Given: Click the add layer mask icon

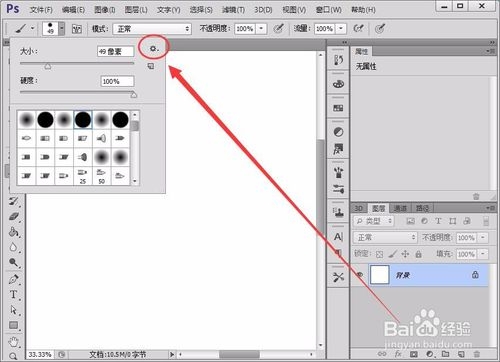Looking at the screenshot, I should pyautogui.click(x=414, y=354).
